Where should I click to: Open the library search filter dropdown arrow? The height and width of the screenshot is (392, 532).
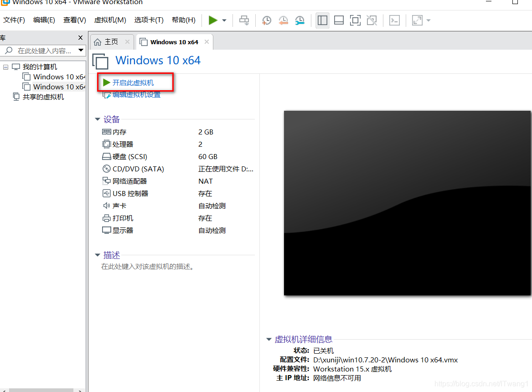[x=81, y=50]
